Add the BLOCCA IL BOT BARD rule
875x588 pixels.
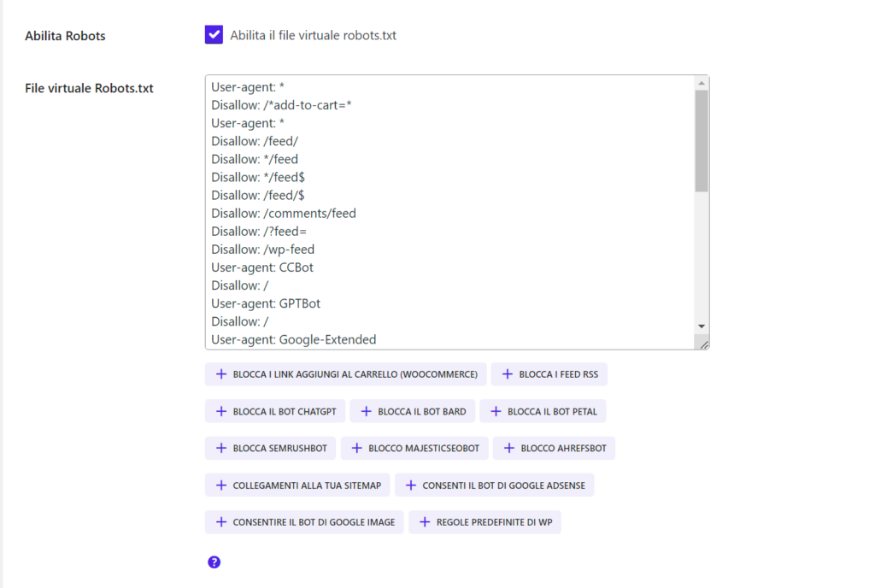[x=413, y=411]
